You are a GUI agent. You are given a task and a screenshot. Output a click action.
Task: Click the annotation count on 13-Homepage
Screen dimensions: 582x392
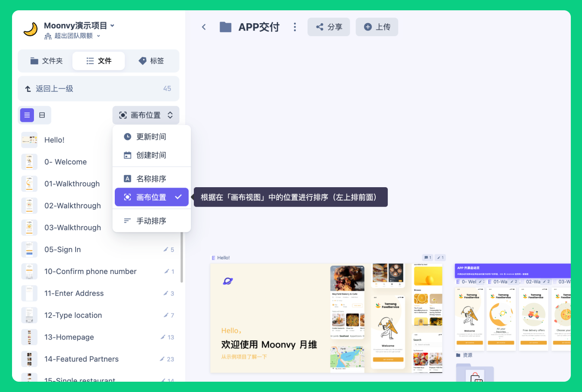(x=168, y=337)
